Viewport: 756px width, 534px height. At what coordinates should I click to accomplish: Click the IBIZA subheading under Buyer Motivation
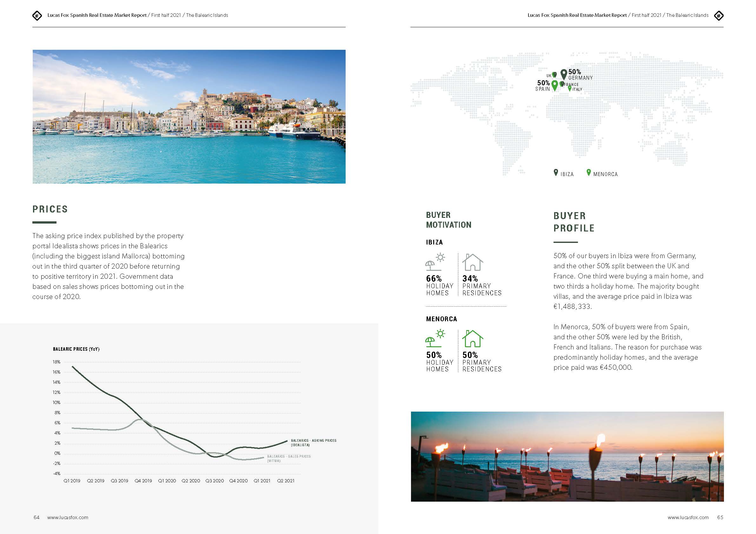tap(434, 242)
